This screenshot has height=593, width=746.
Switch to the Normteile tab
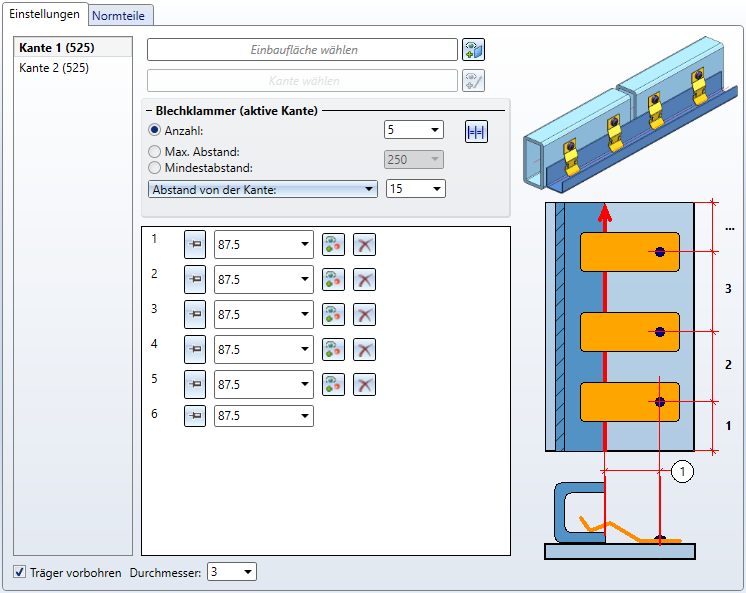(x=120, y=16)
